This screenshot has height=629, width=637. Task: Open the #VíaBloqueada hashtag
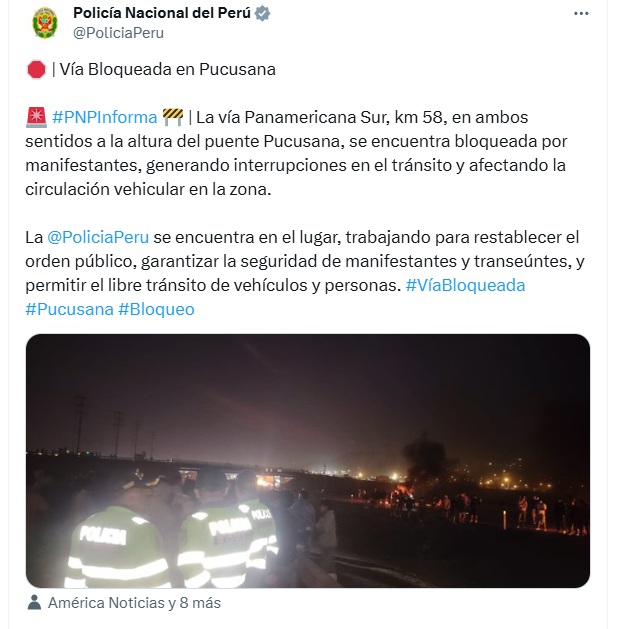coord(465,285)
